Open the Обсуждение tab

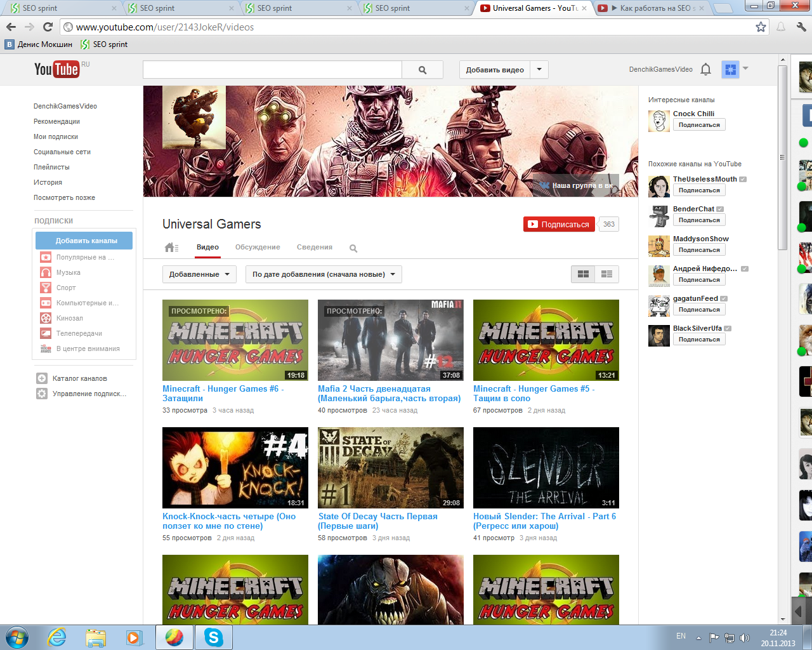(x=258, y=247)
